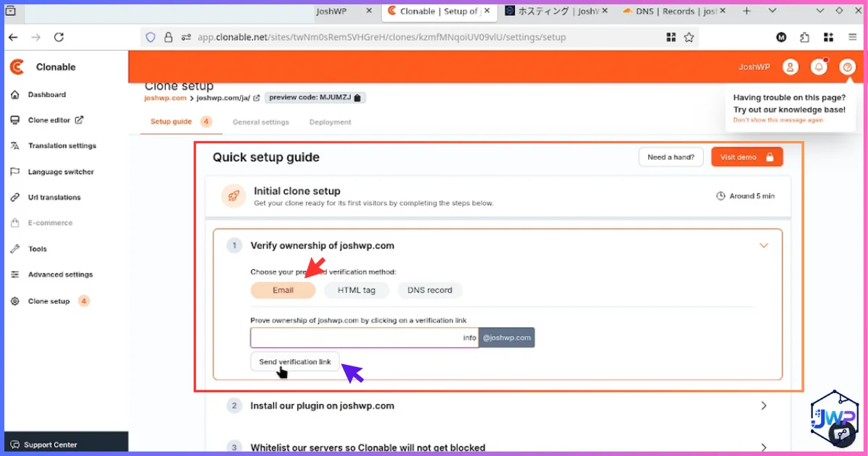The height and width of the screenshot is (456, 868).
Task: Reload the browser page
Action: point(59,37)
